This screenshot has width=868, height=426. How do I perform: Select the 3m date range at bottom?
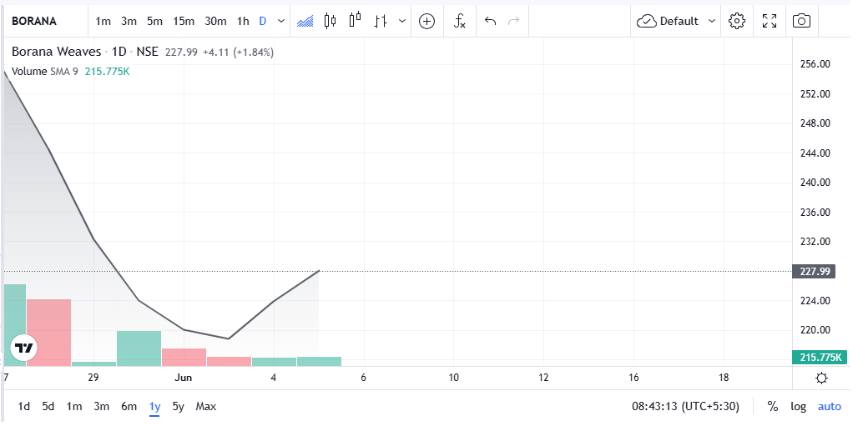101,407
